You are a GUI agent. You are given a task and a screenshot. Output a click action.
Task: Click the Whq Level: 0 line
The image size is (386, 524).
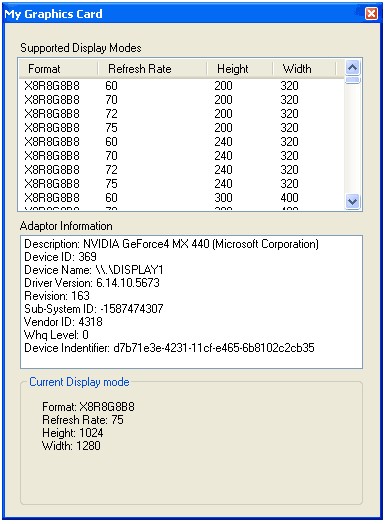(56, 335)
